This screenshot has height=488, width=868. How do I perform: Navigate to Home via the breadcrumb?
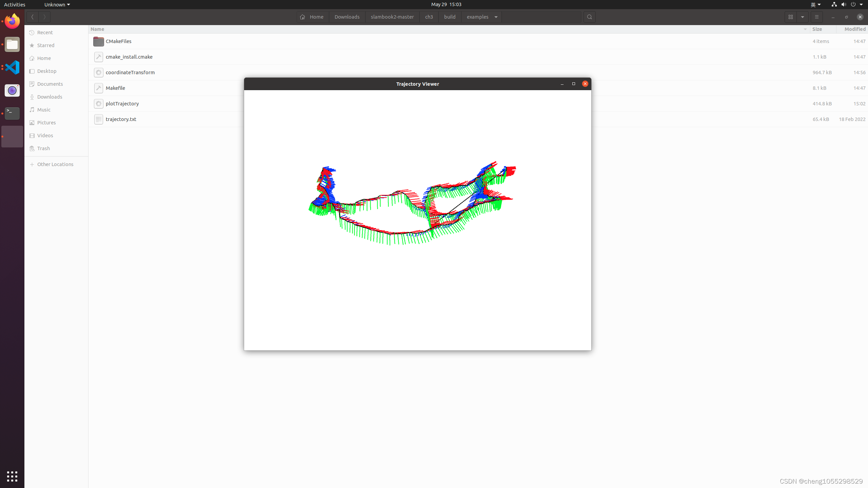[x=312, y=17]
